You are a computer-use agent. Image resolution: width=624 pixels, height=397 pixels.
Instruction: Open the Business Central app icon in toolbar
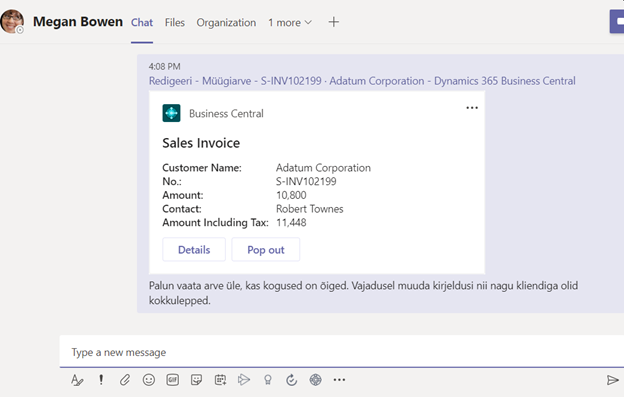tap(316, 380)
